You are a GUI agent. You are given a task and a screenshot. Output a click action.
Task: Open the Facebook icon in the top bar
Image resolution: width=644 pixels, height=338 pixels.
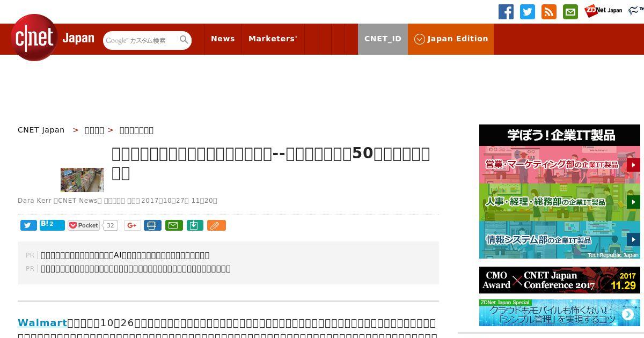point(506,12)
